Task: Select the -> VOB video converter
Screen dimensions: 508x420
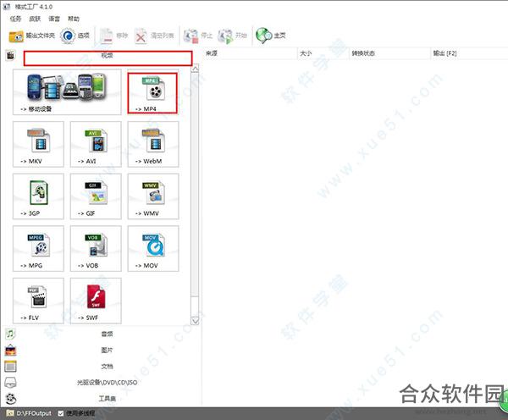Action: 96,249
